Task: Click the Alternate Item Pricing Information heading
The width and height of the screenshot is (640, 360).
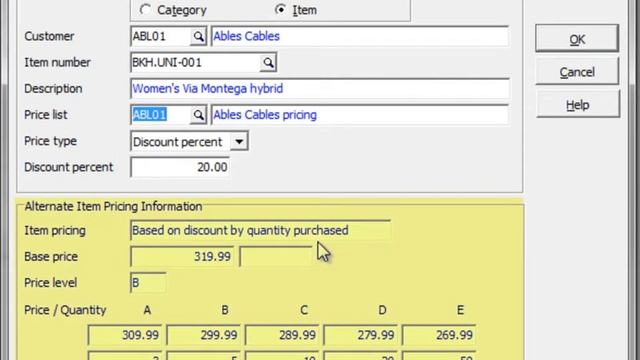Action: (x=113, y=207)
